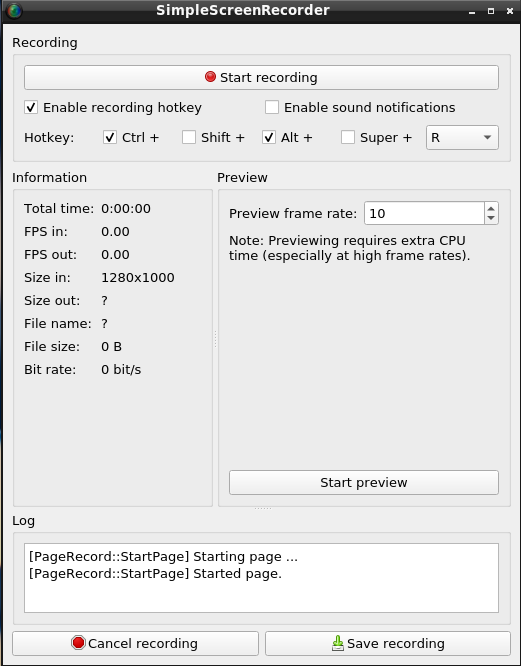The width and height of the screenshot is (521, 666).
Task: Click the Start preview button
Action: pos(364,482)
